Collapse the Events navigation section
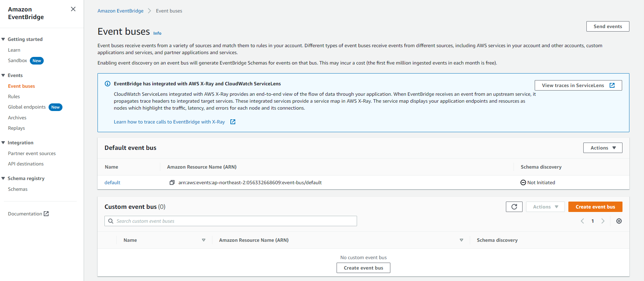 [x=3, y=75]
